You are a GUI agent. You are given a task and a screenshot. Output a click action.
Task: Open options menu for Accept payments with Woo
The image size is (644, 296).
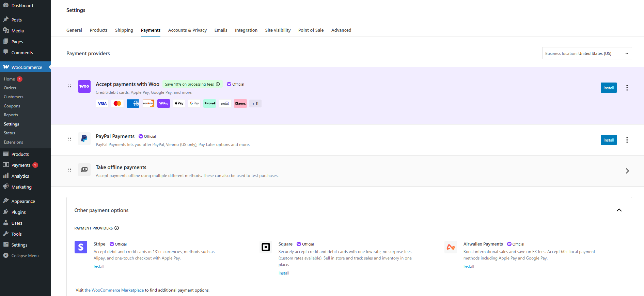627,88
